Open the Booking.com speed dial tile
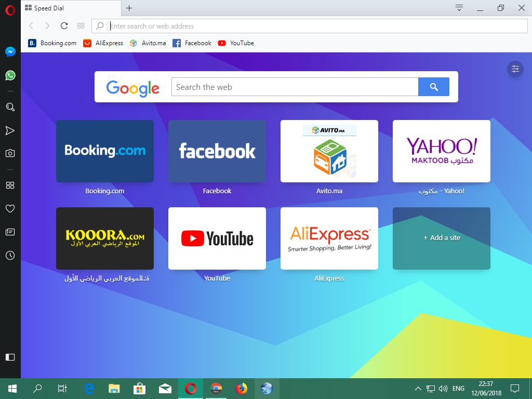 tap(105, 151)
